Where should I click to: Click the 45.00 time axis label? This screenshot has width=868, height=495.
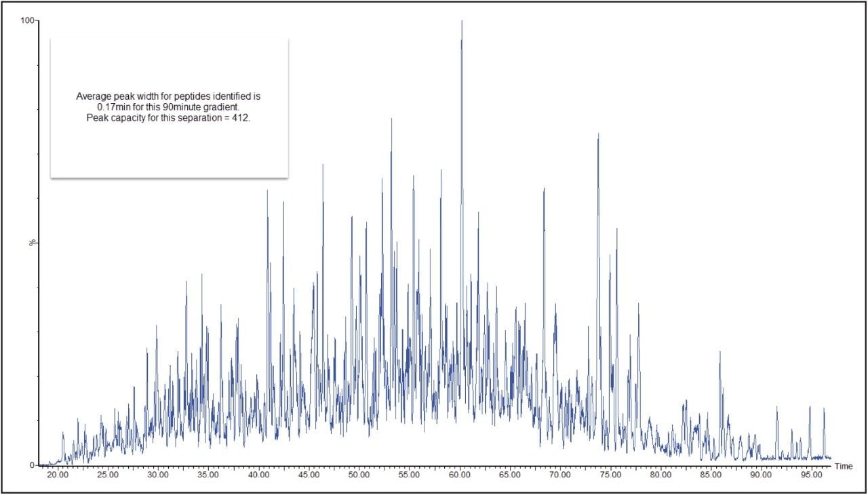click(x=309, y=475)
